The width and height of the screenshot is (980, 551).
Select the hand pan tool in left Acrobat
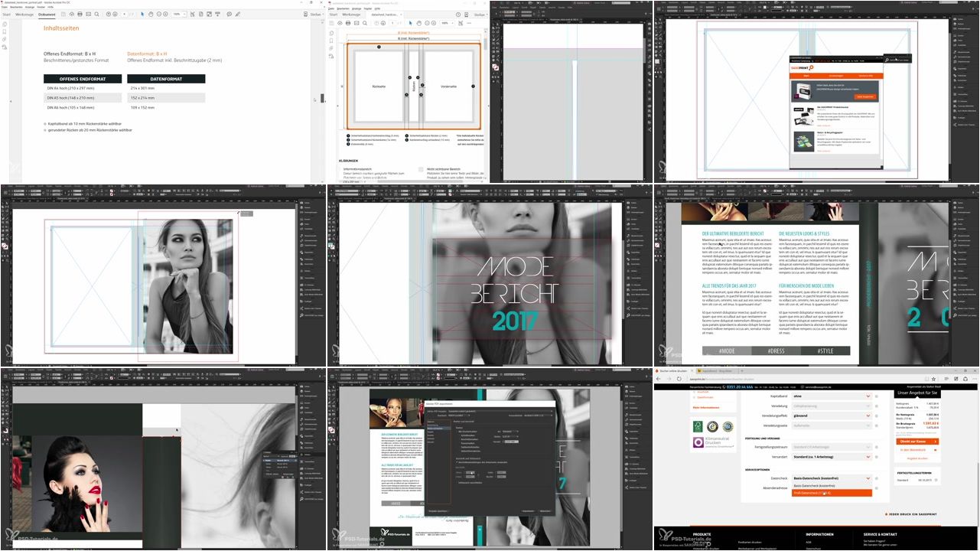coord(151,15)
